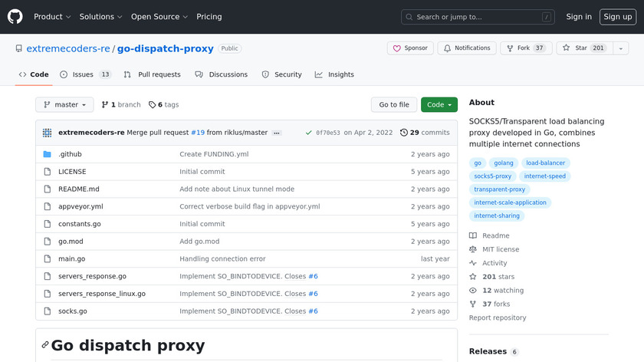The width and height of the screenshot is (644, 362).
Task: Click the star icon next to 201 stars
Action: pyautogui.click(x=473, y=277)
